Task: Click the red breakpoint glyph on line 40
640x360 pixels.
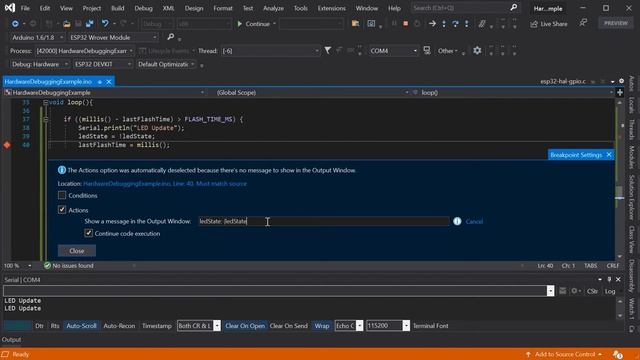Action: tap(7, 145)
